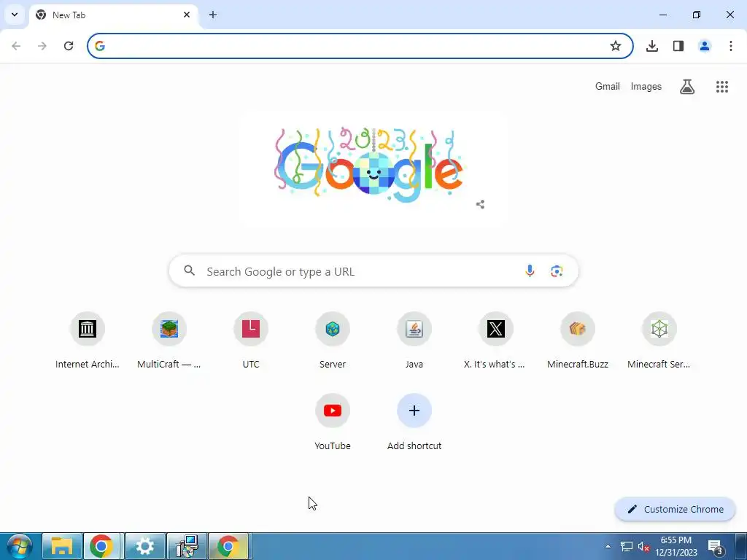This screenshot has width=747, height=560.
Task: Toggle the side panel
Action: pyautogui.click(x=678, y=46)
